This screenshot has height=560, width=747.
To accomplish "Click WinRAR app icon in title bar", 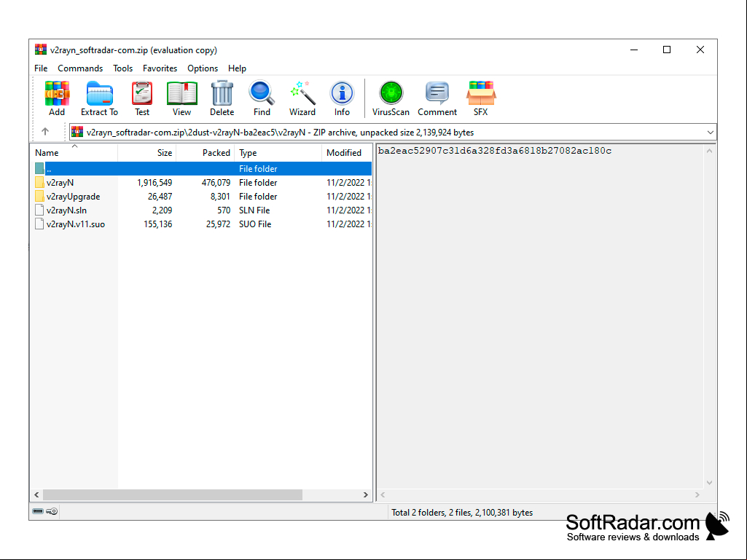I will click(x=41, y=50).
